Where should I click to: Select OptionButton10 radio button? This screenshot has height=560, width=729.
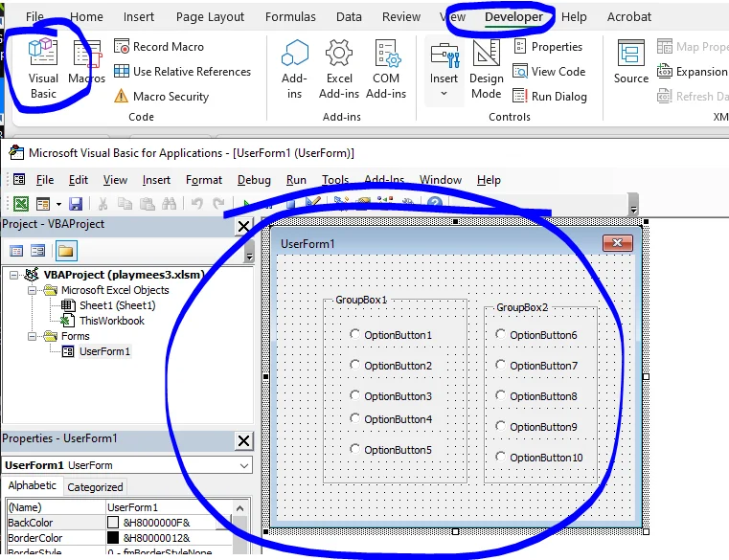pos(500,457)
